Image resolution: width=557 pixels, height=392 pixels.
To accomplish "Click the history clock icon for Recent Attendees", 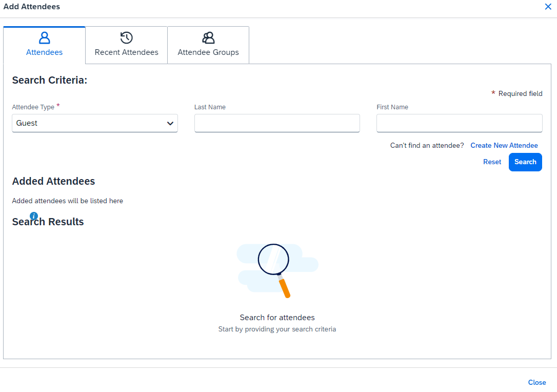I will coord(126,38).
